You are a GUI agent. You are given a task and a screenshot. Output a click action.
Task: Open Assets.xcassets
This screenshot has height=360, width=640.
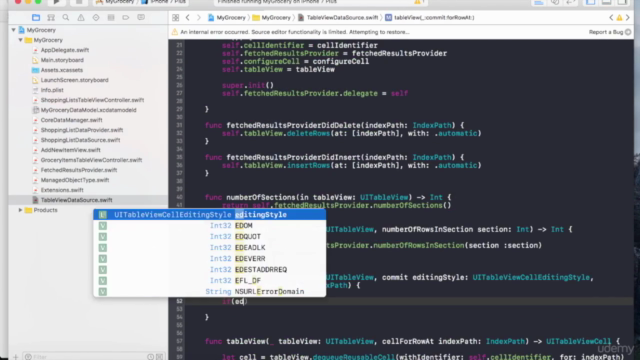pyautogui.click(x=62, y=70)
